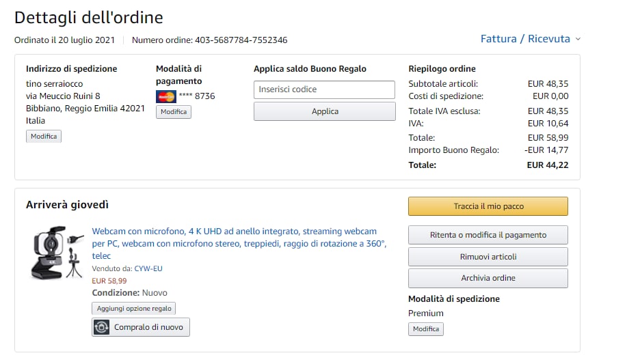This screenshot has height=364, width=627.
Task: Select Ritenta o modifica il pagamento
Action: pos(488,235)
